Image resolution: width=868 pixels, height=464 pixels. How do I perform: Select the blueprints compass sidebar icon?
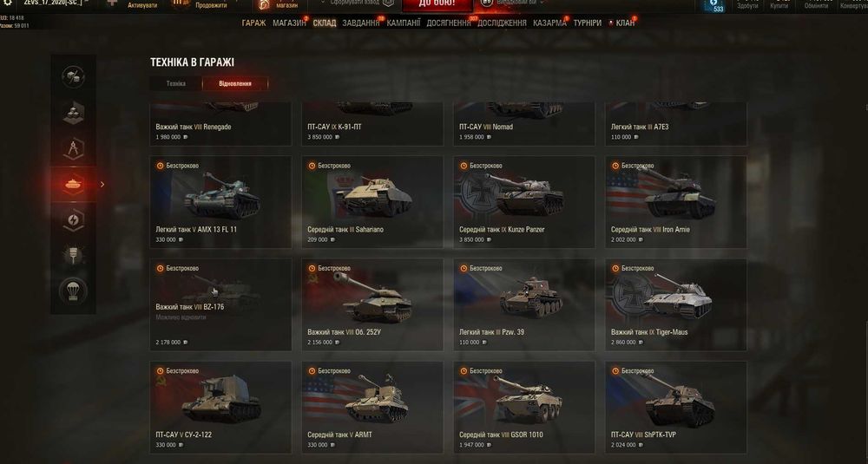click(73, 149)
